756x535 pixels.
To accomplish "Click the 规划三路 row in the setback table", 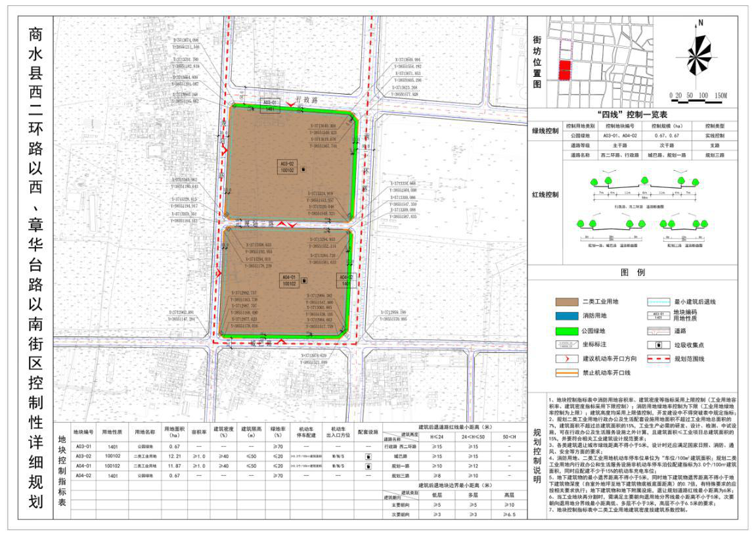I will coord(453,476).
